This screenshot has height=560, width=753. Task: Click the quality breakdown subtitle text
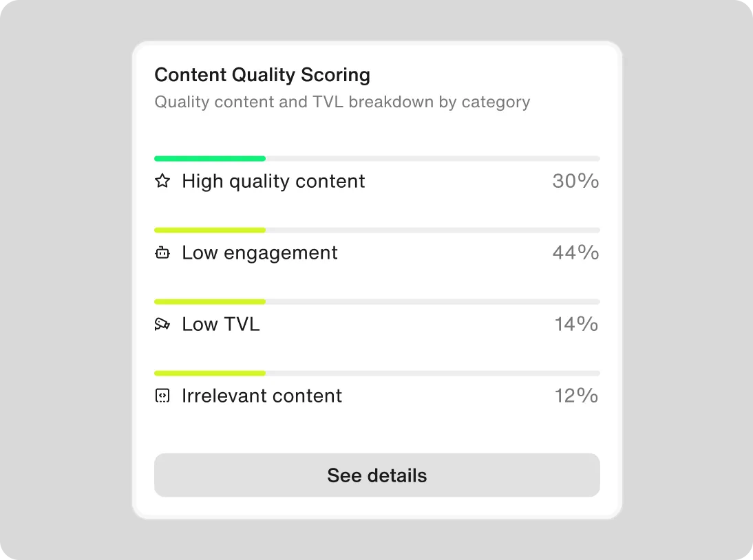(x=342, y=102)
